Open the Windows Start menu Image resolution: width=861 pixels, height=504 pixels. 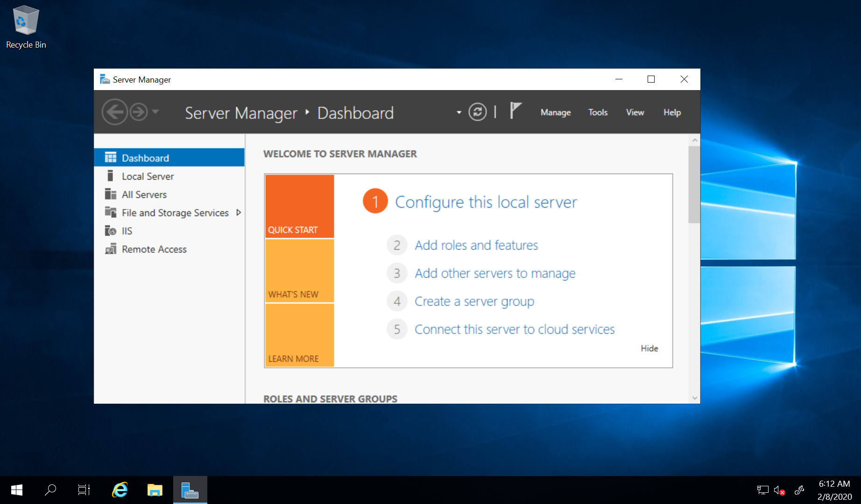[x=17, y=490]
